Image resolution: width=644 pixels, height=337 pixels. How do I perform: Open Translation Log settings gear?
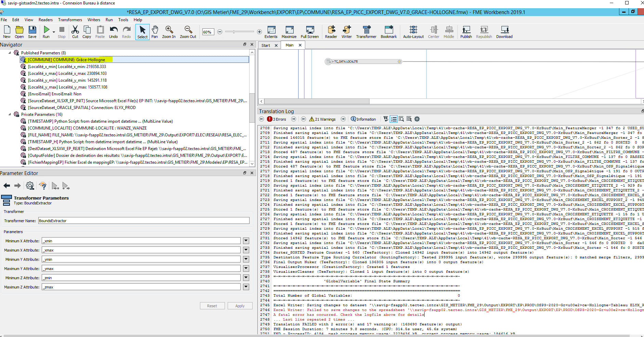[417, 119]
